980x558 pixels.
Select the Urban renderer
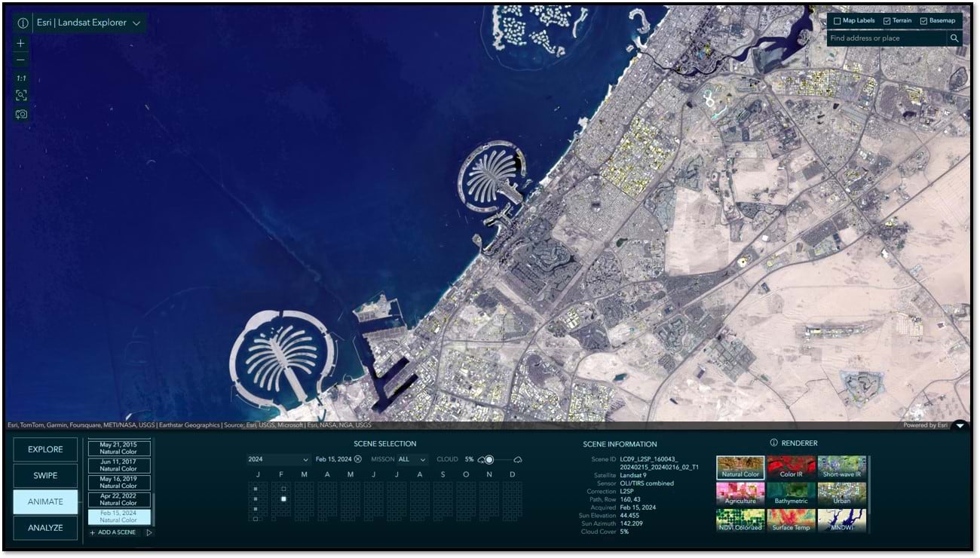[x=841, y=494]
